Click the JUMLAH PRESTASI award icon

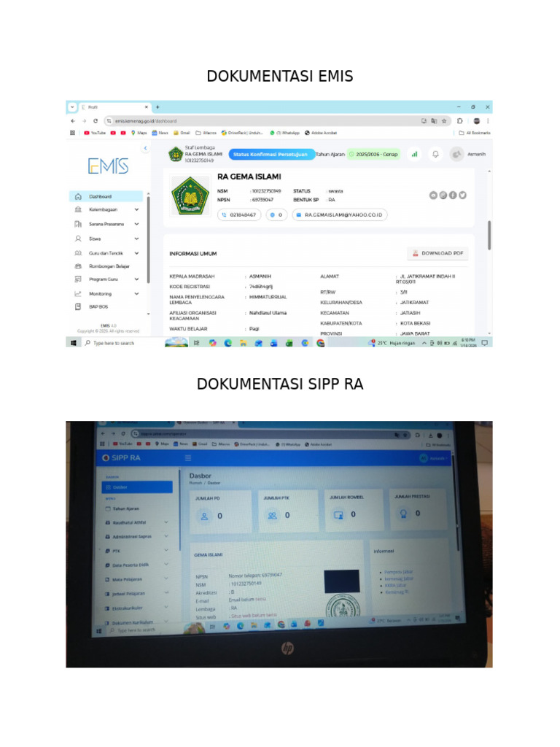(x=403, y=514)
